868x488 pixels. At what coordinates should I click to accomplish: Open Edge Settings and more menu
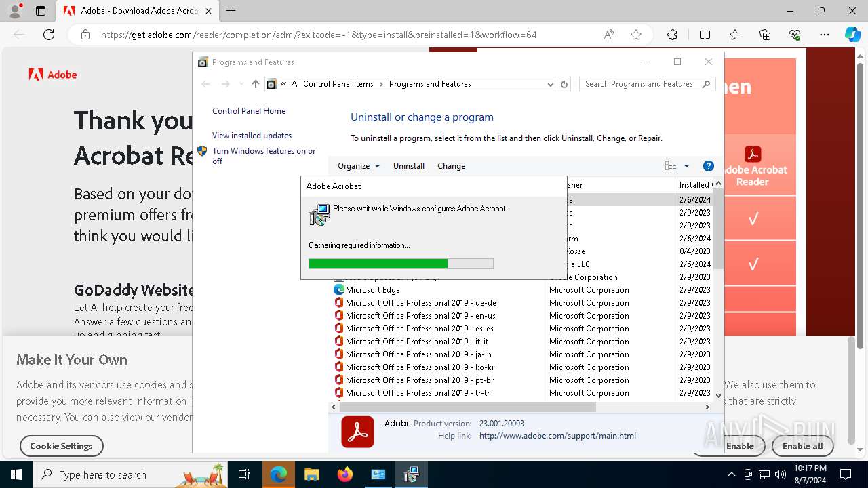point(825,35)
